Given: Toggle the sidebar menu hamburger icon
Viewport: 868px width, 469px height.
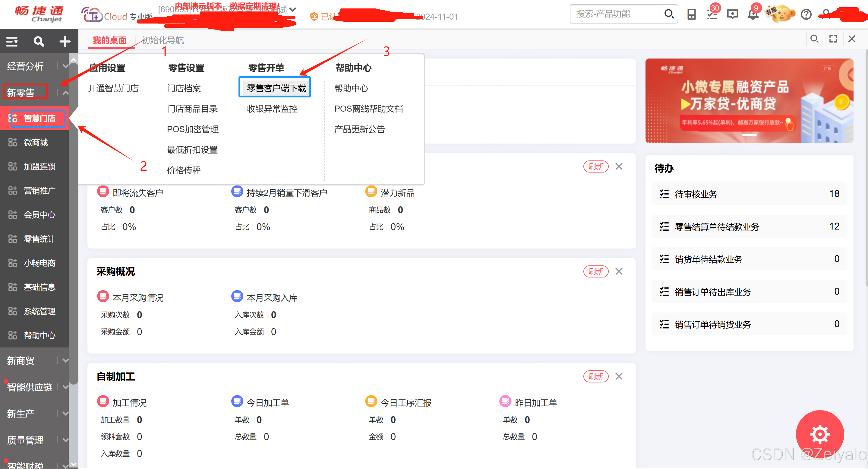Looking at the screenshot, I should [12, 42].
